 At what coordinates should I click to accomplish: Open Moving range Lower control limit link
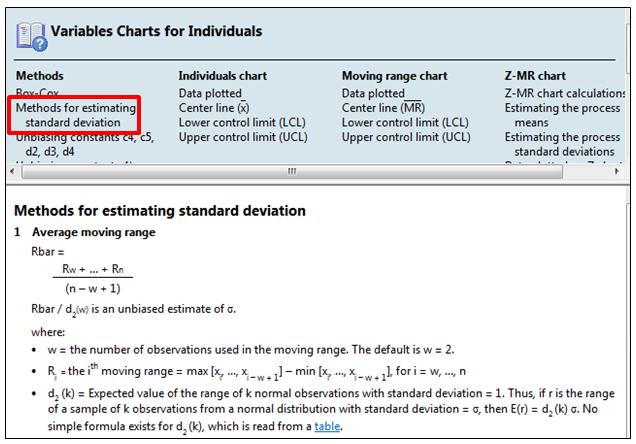tap(406, 123)
